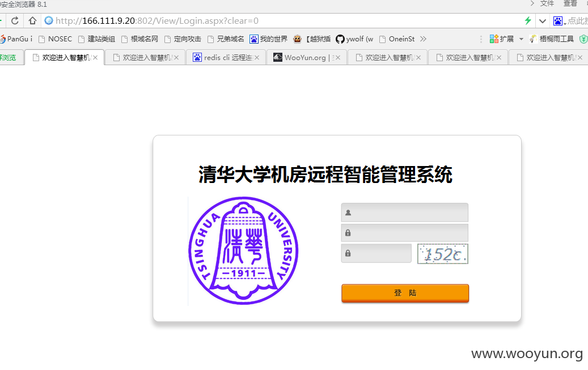The height and width of the screenshot is (370, 588).
Task: Open the 我的世界 bookmark with paw icon
Action: [269, 39]
